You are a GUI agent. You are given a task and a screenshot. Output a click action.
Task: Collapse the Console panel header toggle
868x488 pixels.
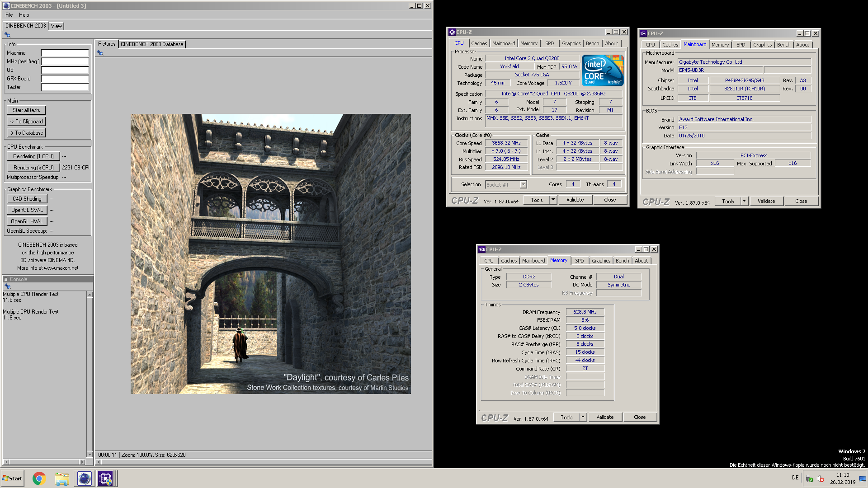(6, 279)
